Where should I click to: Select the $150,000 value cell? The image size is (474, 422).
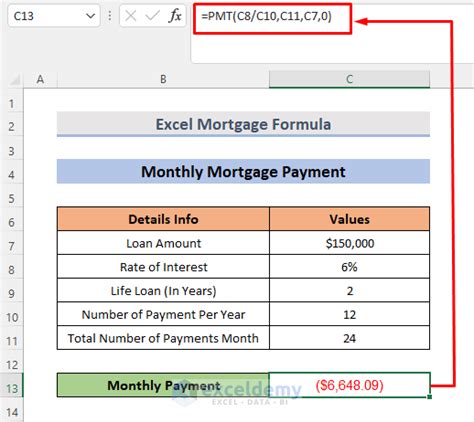(349, 243)
